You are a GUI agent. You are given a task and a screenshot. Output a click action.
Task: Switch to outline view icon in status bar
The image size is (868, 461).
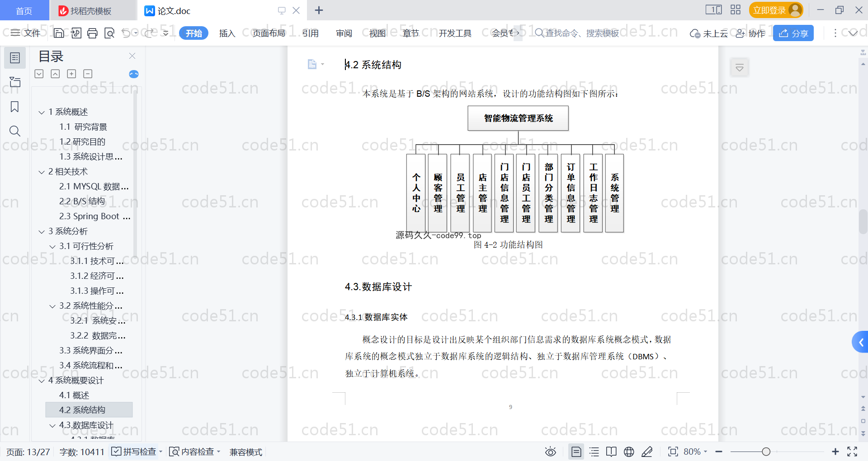pyautogui.click(x=594, y=452)
